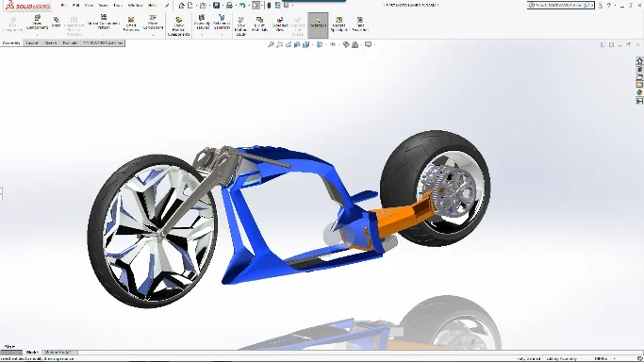
Task: Open Apply Scene icon
Action: (355, 44)
